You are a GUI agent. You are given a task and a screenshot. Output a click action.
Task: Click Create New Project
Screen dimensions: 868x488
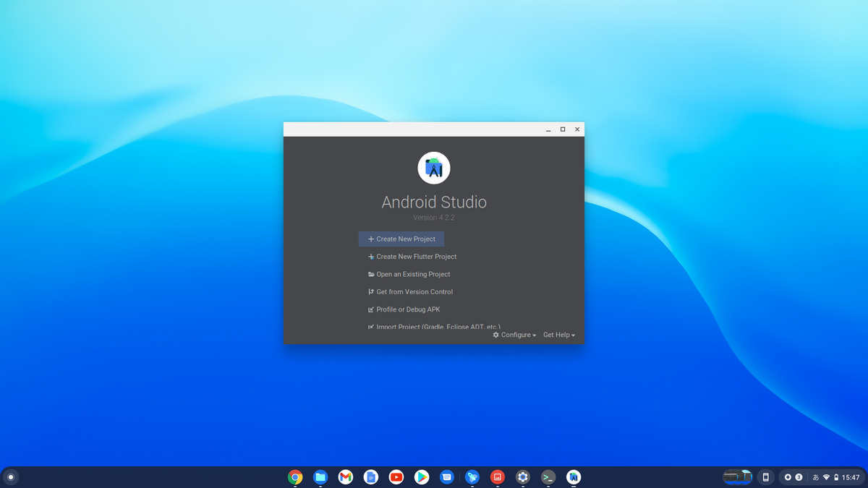[x=401, y=239]
